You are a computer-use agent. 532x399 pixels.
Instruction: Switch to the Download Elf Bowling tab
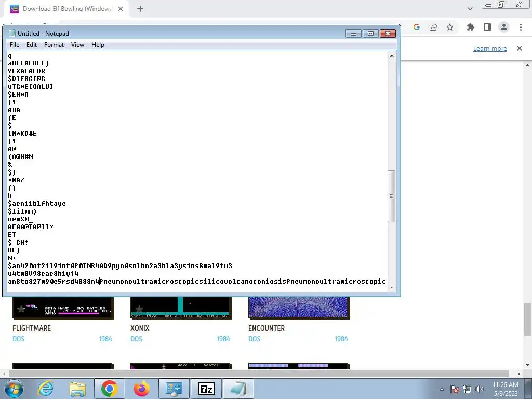click(x=66, y=9)
